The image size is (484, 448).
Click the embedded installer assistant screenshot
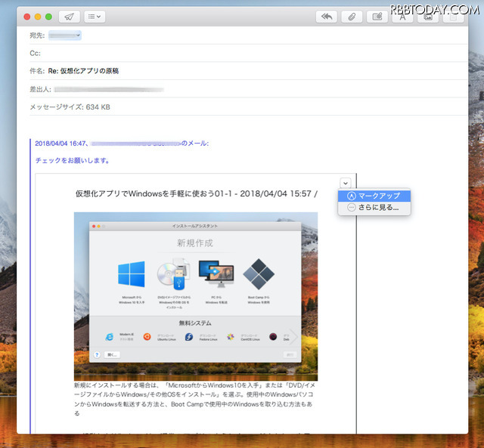[x=196, y=296]
